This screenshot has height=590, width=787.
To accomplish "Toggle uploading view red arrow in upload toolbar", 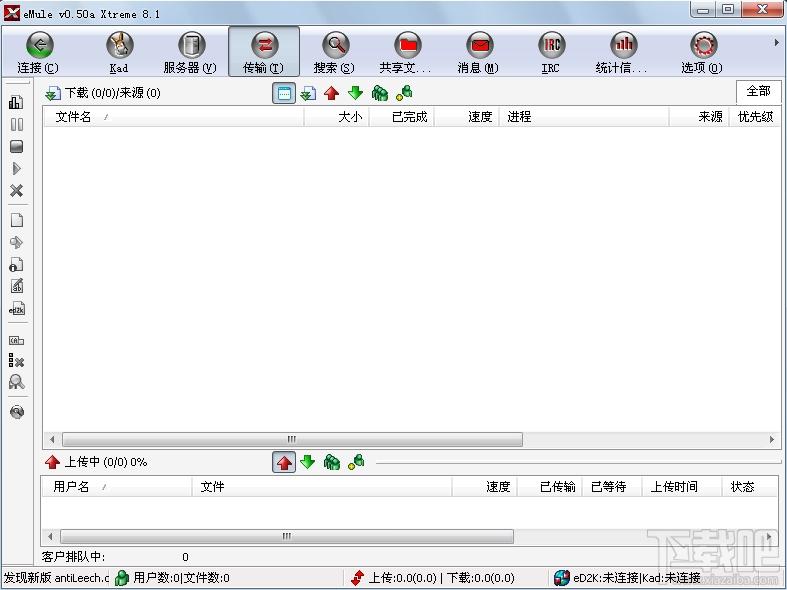I will (x=284, y=462).
